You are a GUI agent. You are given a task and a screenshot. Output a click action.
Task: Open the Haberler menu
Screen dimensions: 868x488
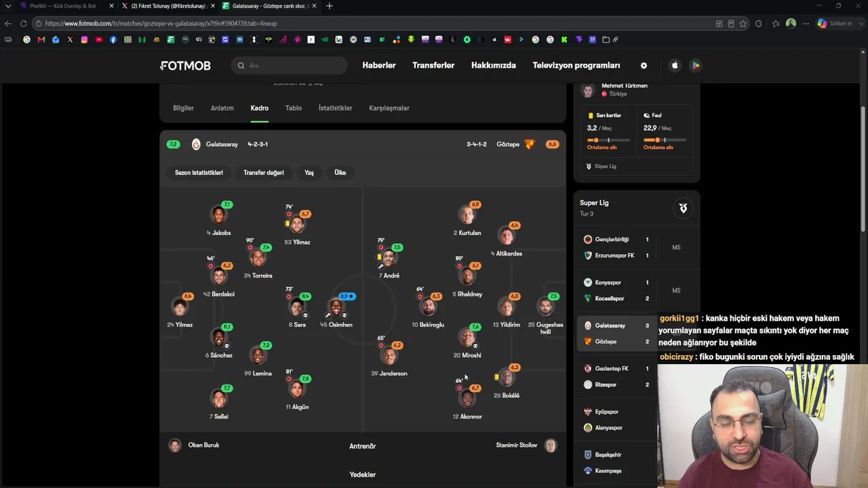click(379, 66)
